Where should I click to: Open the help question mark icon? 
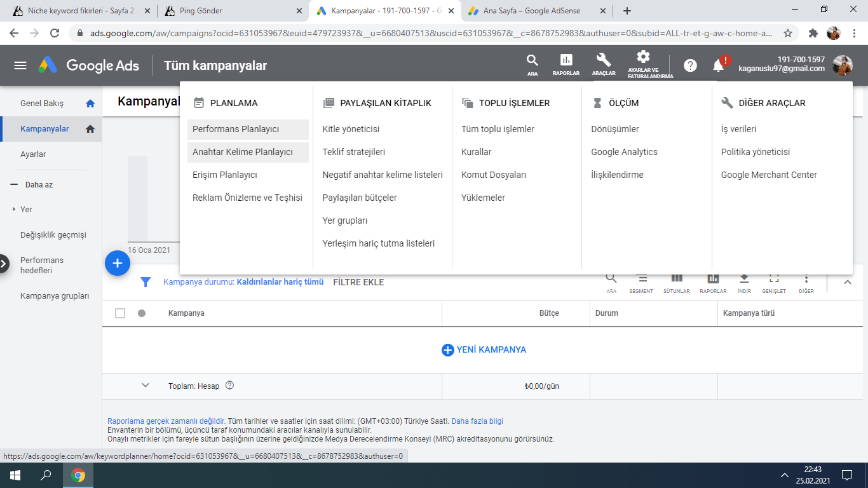pos(690,65)
